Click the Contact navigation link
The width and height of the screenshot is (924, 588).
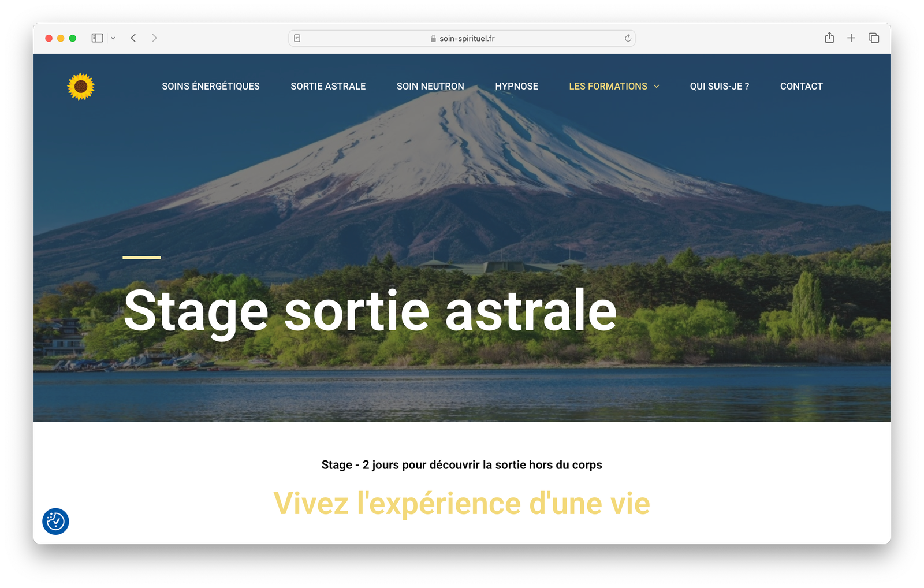coord(801,86)
